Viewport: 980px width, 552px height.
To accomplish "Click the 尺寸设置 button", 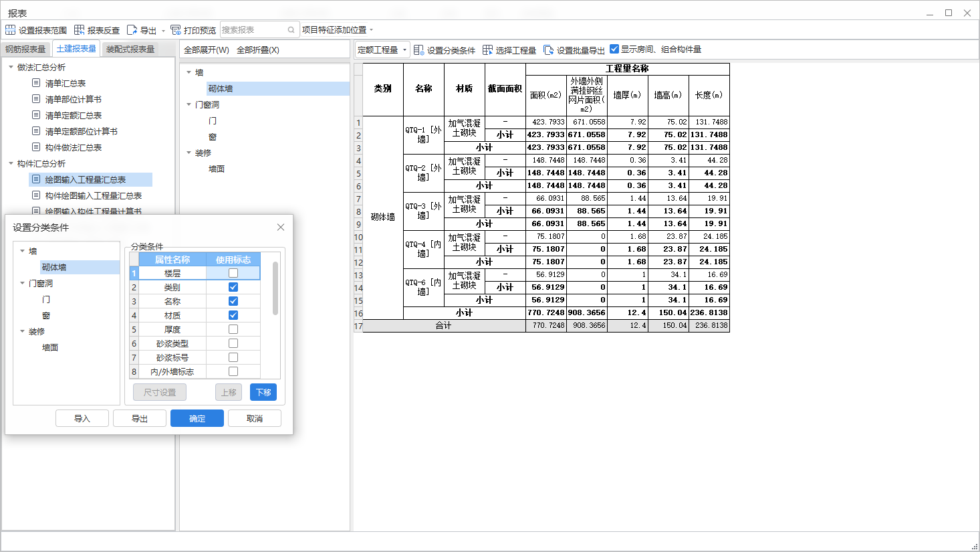I will pos(160,392).
